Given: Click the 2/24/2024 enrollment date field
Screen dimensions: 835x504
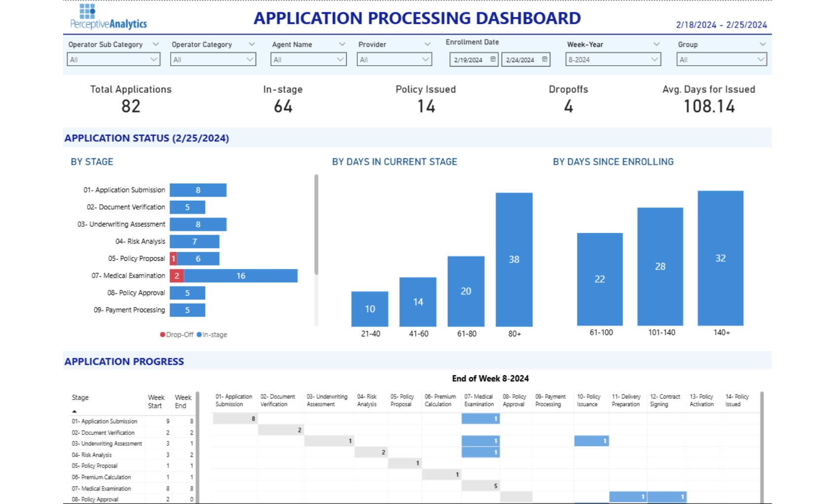Looking at the screenshot, I should point(520,60).
